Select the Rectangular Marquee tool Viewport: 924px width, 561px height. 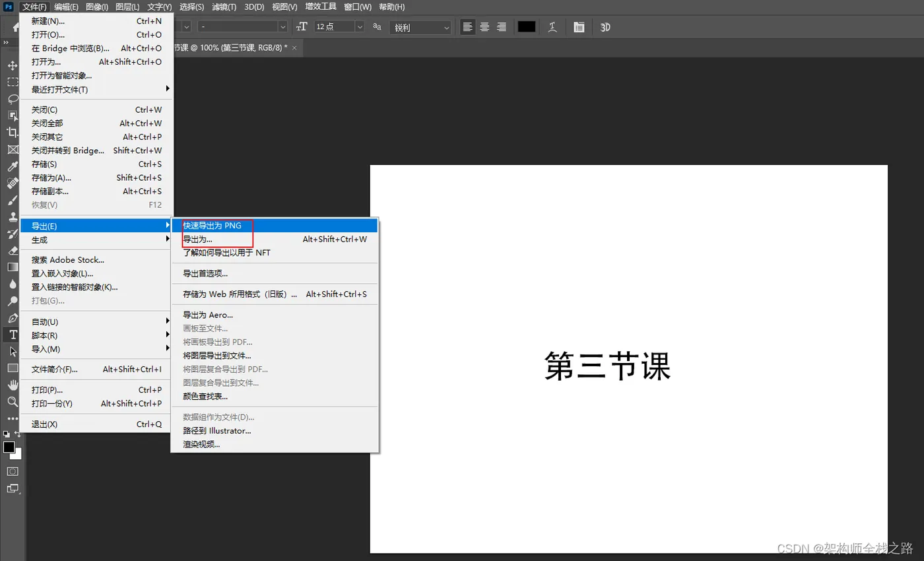[13, 82]
